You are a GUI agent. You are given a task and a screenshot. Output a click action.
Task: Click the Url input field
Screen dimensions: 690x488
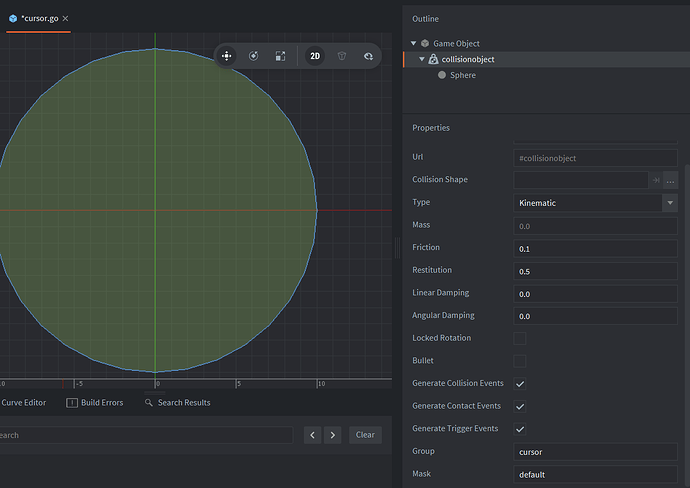[595, 158]
